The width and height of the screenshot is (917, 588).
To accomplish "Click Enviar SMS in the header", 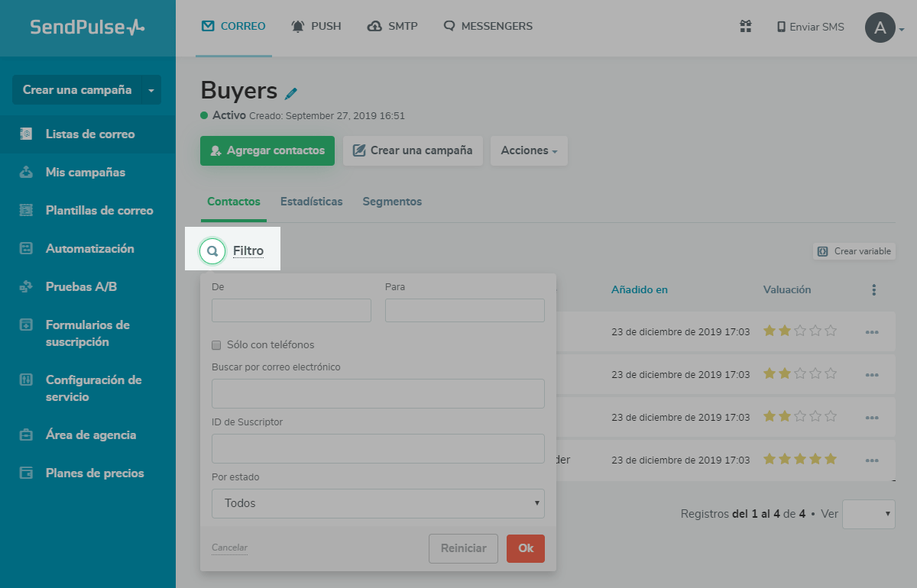I will click(810, 27).
